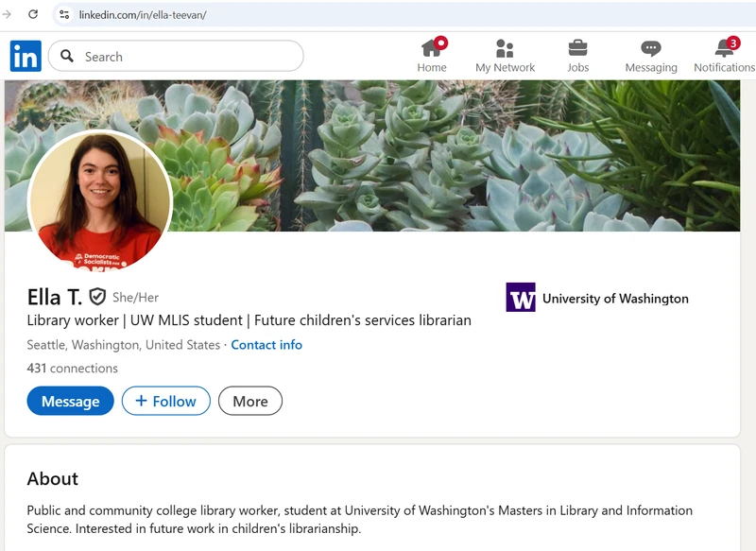
Task: Click the University of Washington logo
Action: 520,295
